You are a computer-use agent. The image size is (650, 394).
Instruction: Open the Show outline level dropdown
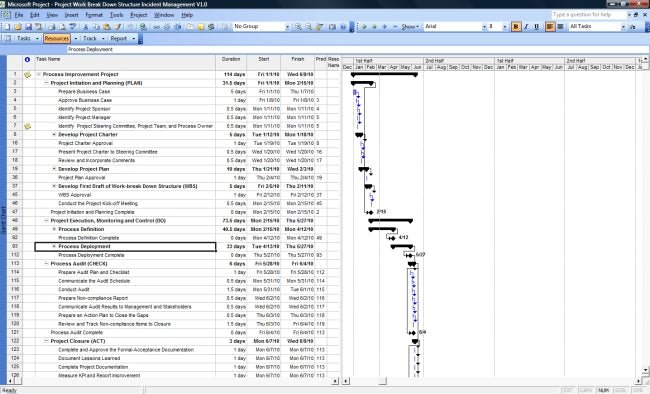(x=410, y=27)
